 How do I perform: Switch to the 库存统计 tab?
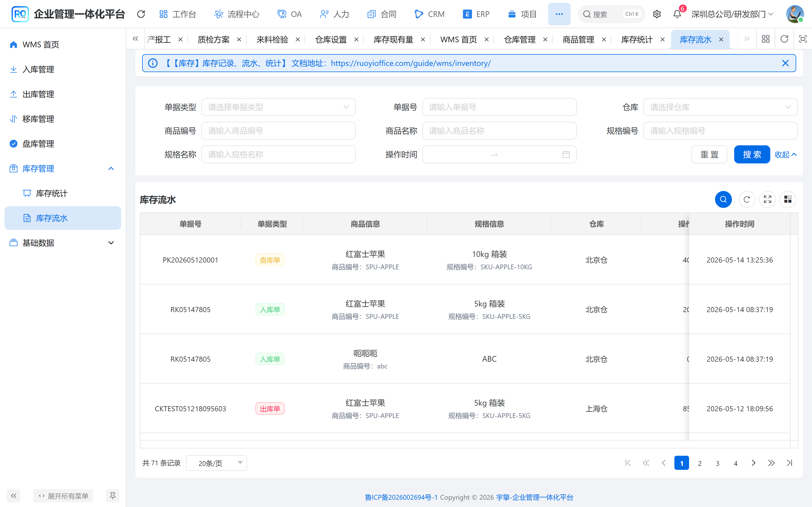pyautogui.click(x=637, y=39)
